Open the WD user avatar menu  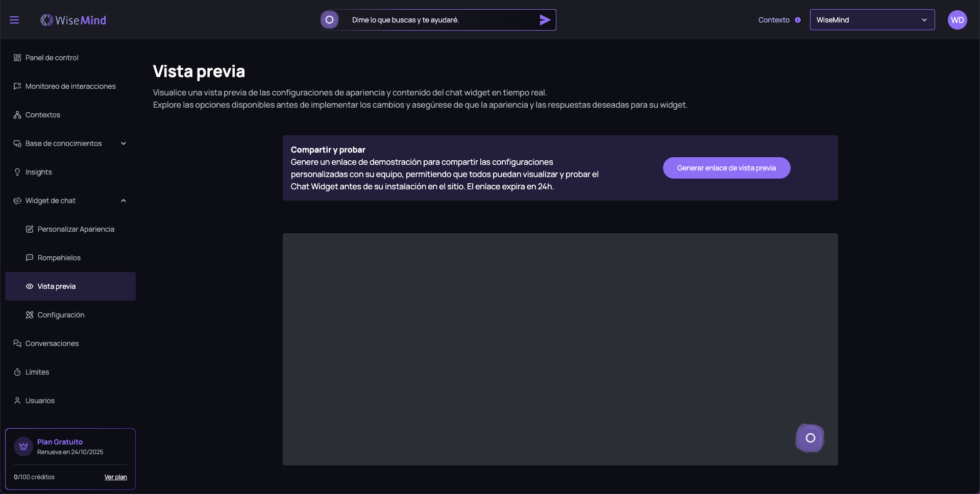pos(957,20)
